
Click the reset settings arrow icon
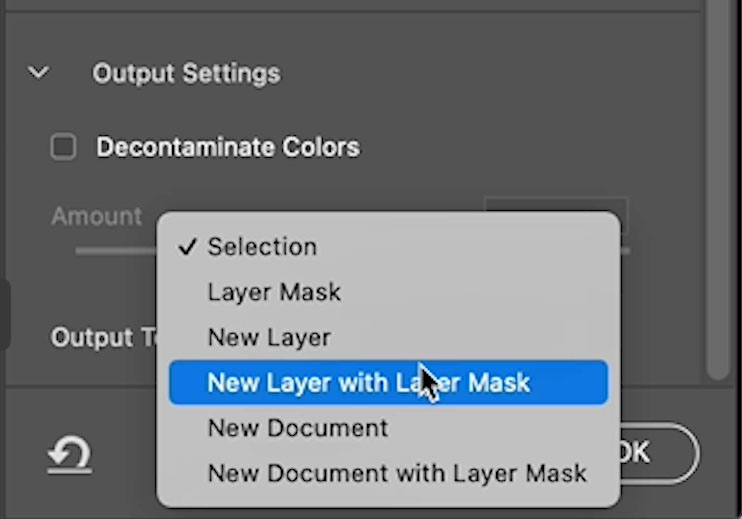[x=70, y=454]
